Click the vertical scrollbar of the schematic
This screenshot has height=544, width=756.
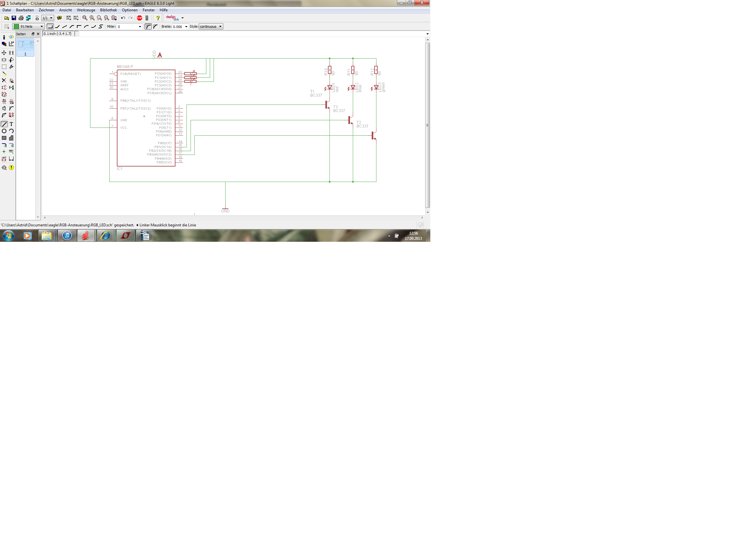coord(428,125)
